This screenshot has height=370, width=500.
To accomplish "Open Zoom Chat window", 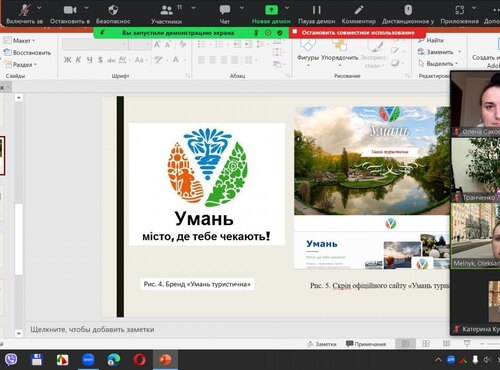I will tap(225, 10).
